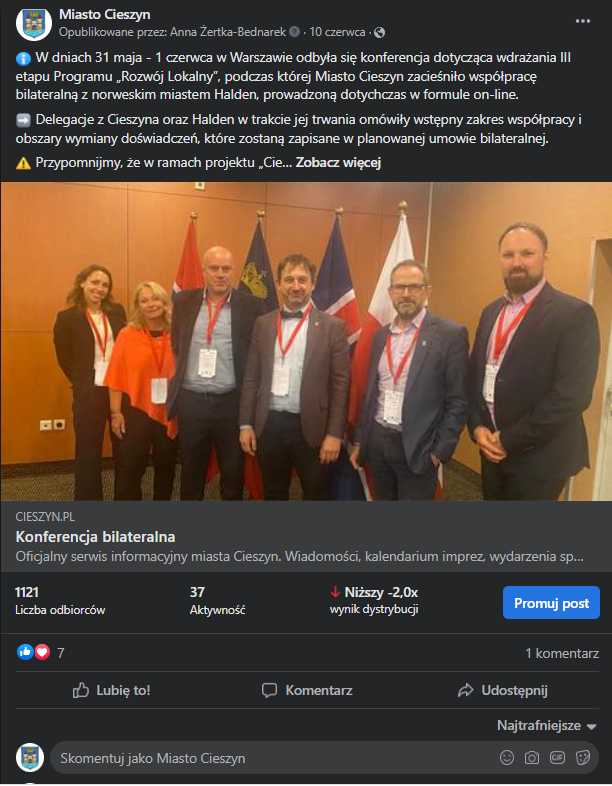Expand post text with Zobacz więcej
612x786 pixels.
click(338, 162)
